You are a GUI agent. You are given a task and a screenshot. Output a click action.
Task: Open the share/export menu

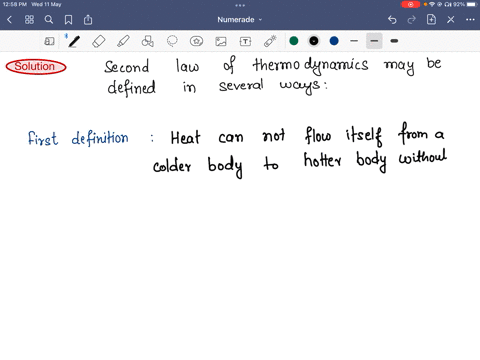[x=88, y=20]
